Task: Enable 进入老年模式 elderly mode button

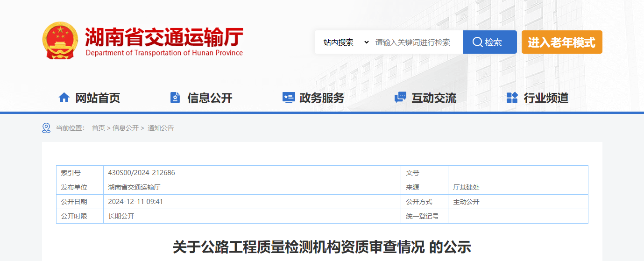Action: point(562,42)
